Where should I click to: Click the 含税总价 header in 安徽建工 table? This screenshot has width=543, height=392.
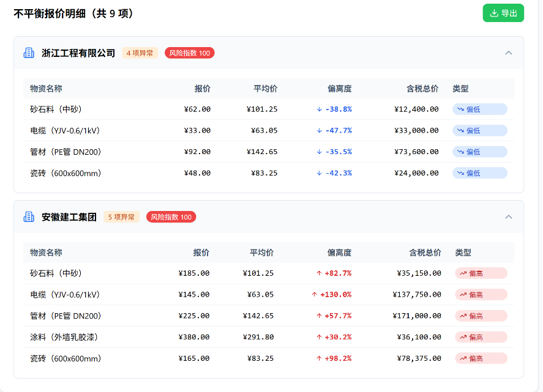[425, 253]
